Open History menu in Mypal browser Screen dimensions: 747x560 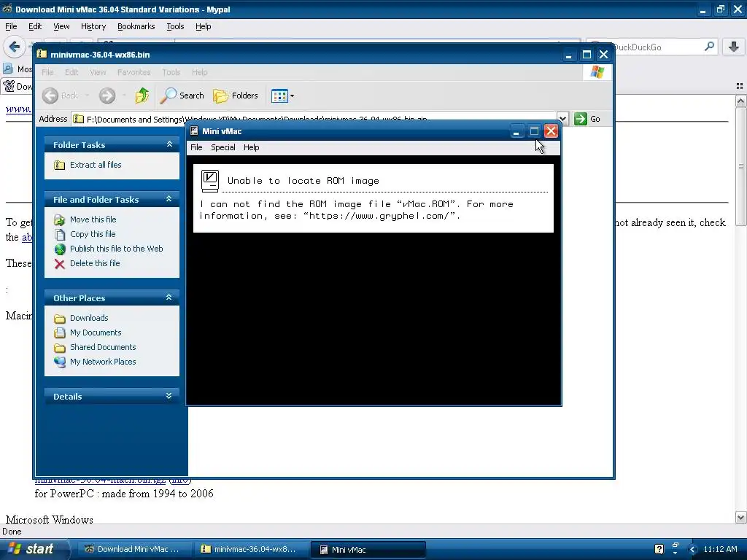pyautogui.click(x=93, y=27)
